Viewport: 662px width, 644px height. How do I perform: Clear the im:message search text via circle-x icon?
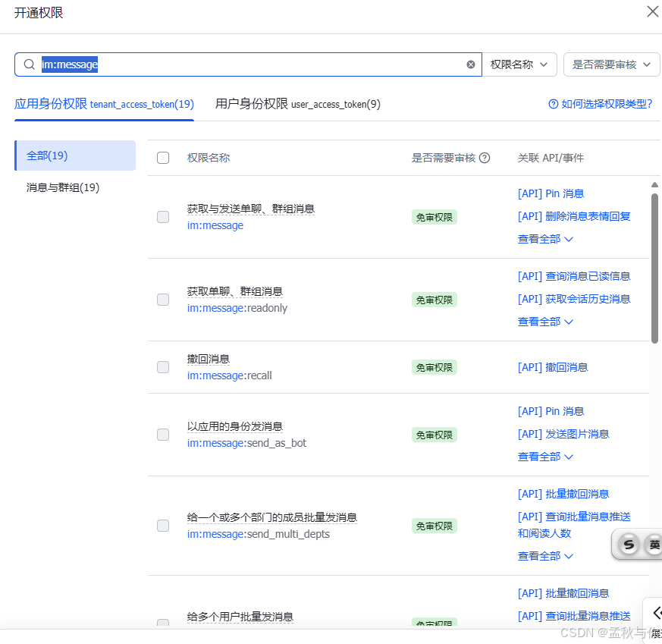[x=470, y=64]
